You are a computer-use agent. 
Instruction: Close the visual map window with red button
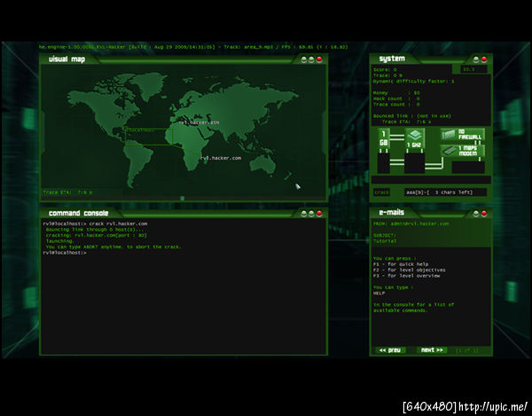pyautogui.click(x=319, y=59)
